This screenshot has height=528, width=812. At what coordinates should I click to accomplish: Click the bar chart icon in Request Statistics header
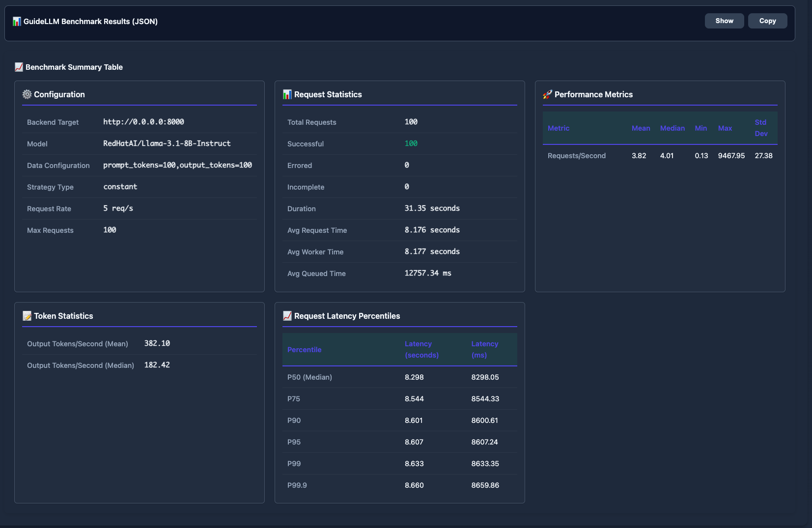pos(287,94)
